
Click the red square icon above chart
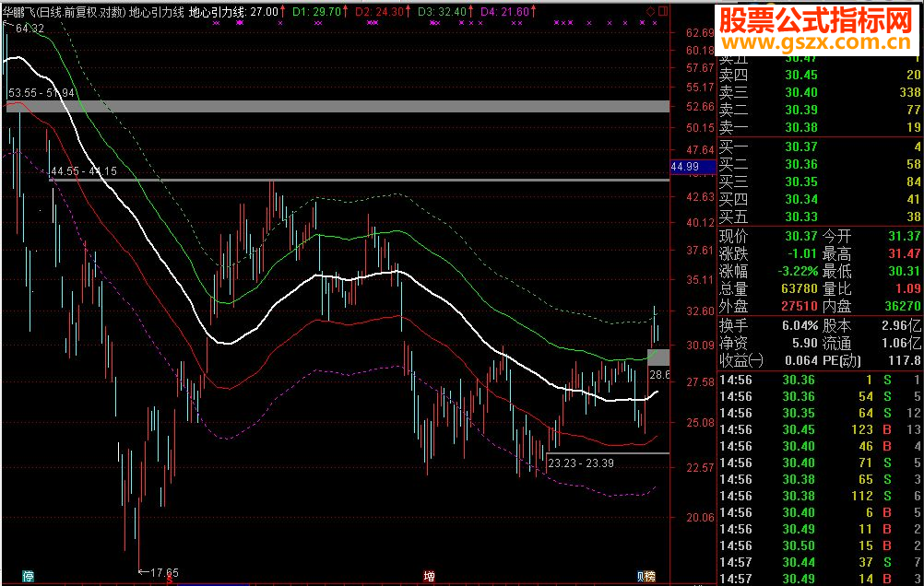click(x=663, y=11)
